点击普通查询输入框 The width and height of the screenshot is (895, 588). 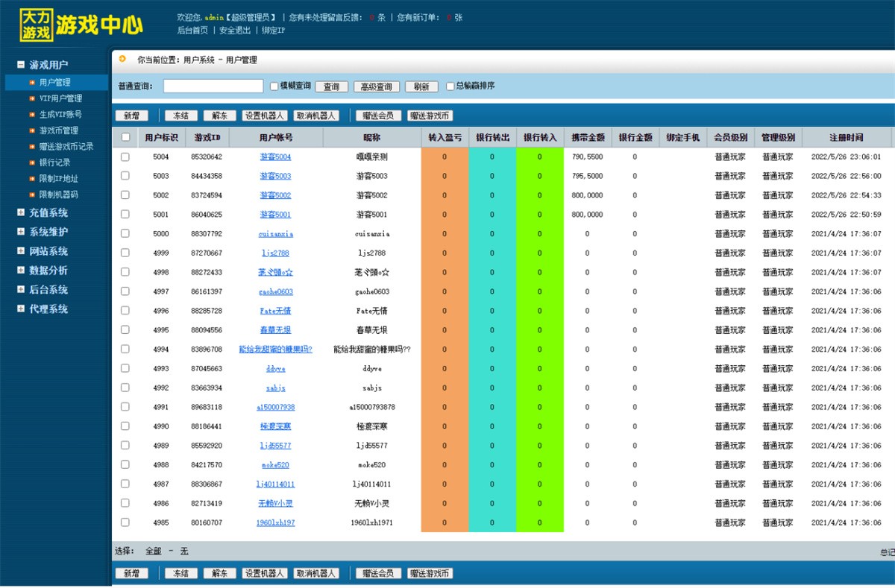213,86
